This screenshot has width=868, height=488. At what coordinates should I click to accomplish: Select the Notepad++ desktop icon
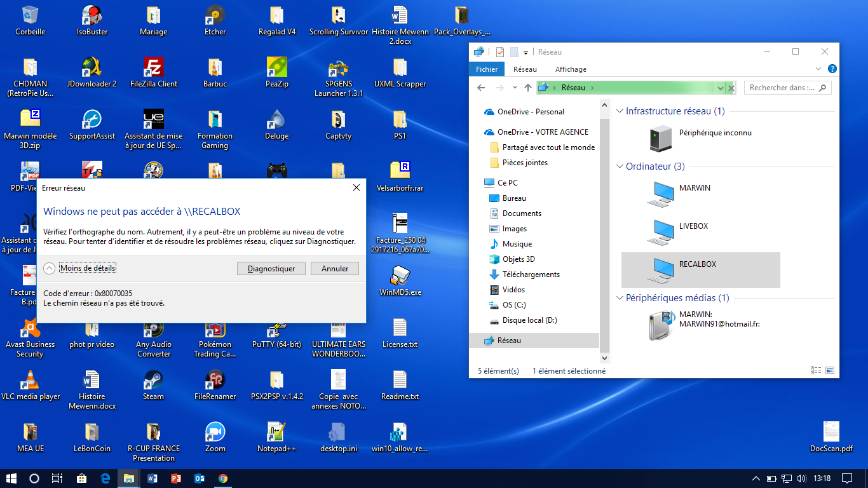coord(277,437)
